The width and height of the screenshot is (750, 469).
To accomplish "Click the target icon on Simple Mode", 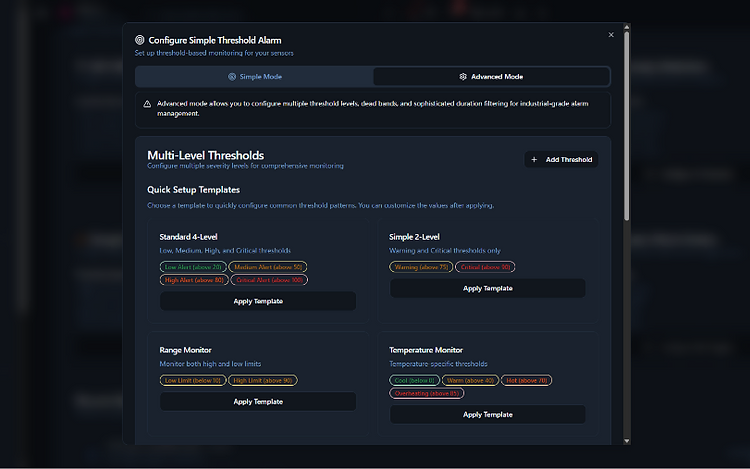I will click(232, 76).
